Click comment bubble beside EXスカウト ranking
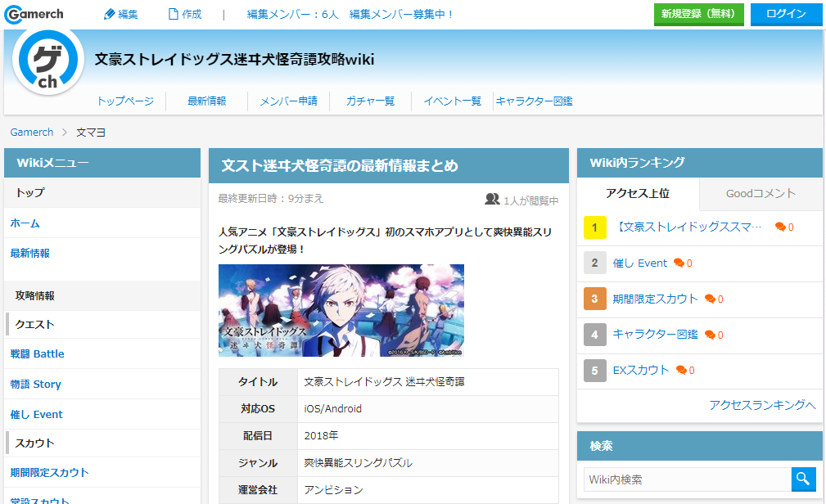Viewport: 826px width, 504px height. 681,371
